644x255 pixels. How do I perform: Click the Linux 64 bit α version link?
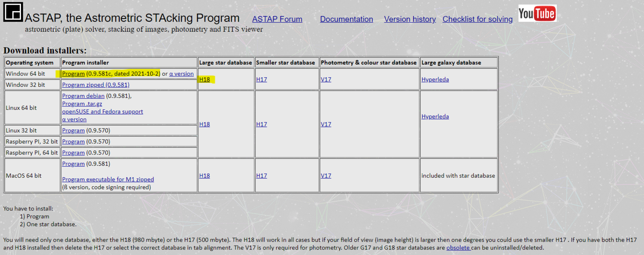(x=74, y=119)
